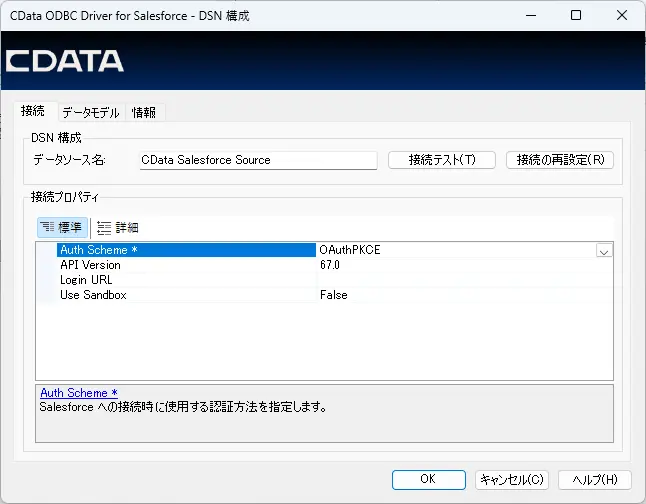This screenshot has width=646, height=504.
Task: Select the Use Sandbox property row
Action: (186, 295)
